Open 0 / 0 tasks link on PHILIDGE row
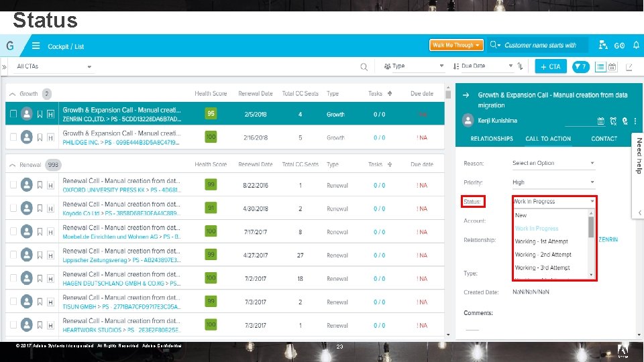Viewport: 644px width, 362px height. [379, 138]
